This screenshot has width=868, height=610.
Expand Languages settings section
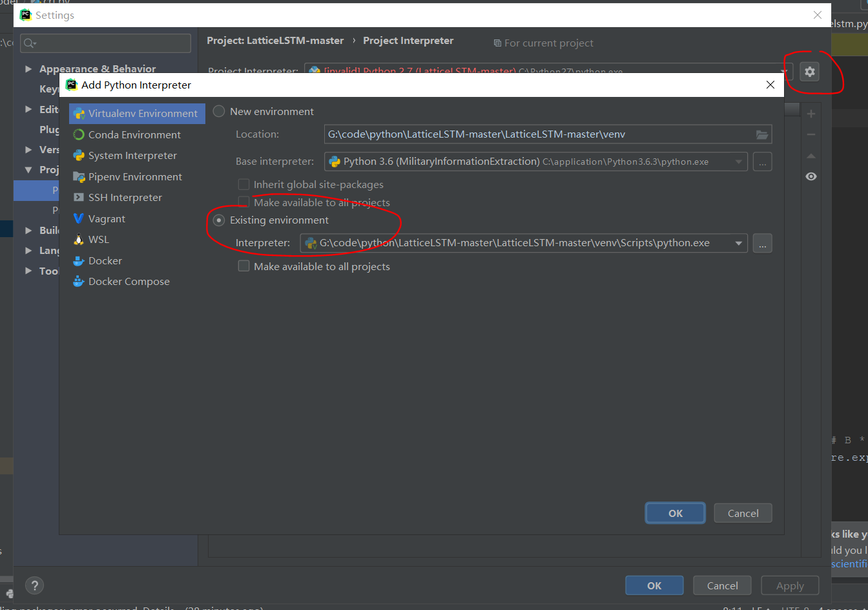click(28, 250)
